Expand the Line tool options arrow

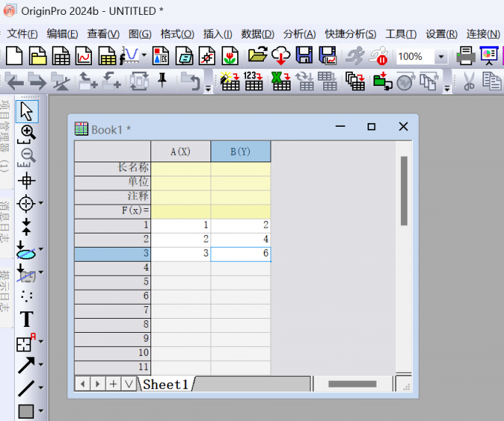(42, 388)
